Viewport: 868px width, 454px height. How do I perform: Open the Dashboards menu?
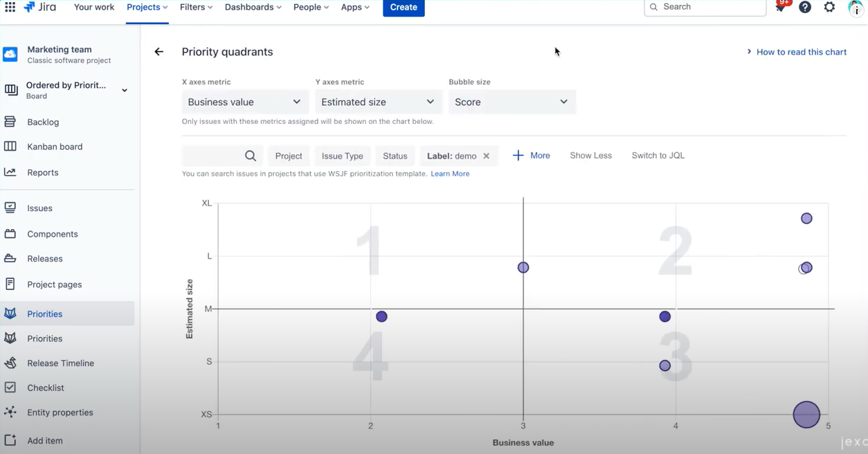tap(253, 7)
